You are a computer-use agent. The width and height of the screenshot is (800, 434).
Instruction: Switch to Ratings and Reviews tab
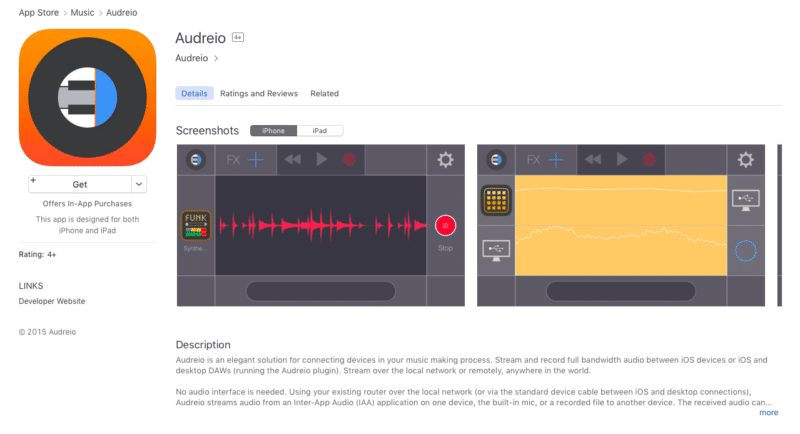coord(259,93)
